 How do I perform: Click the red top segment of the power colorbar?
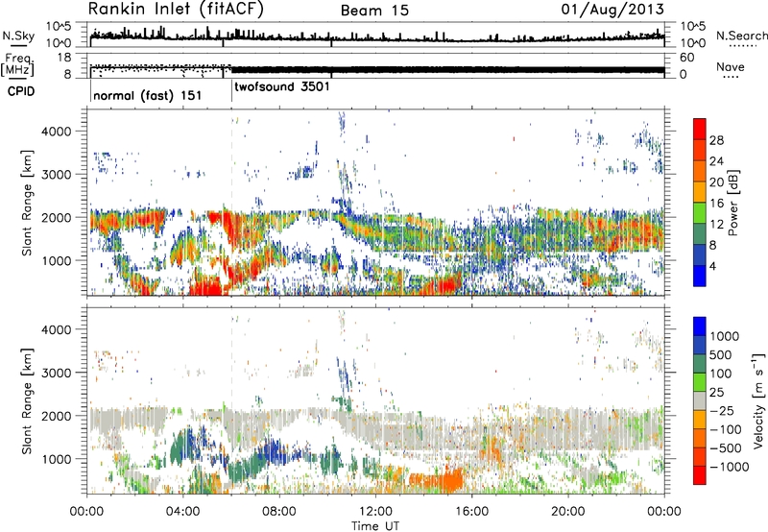[700, 129]
